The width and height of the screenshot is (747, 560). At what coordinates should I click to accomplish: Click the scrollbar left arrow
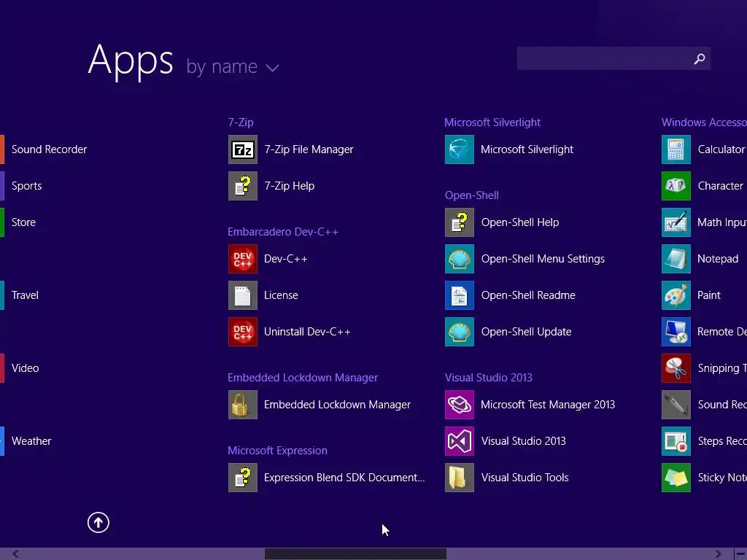click(16, 554)
